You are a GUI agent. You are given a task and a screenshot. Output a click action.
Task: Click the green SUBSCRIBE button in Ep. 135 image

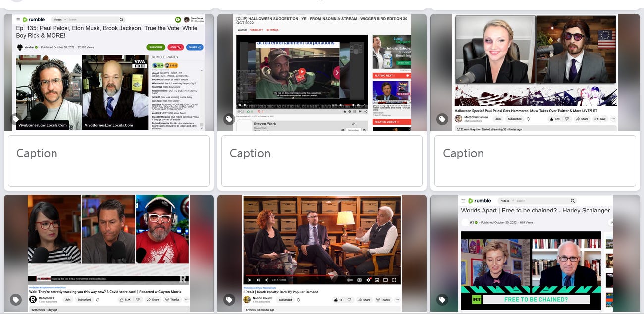[x=156, y=47]
